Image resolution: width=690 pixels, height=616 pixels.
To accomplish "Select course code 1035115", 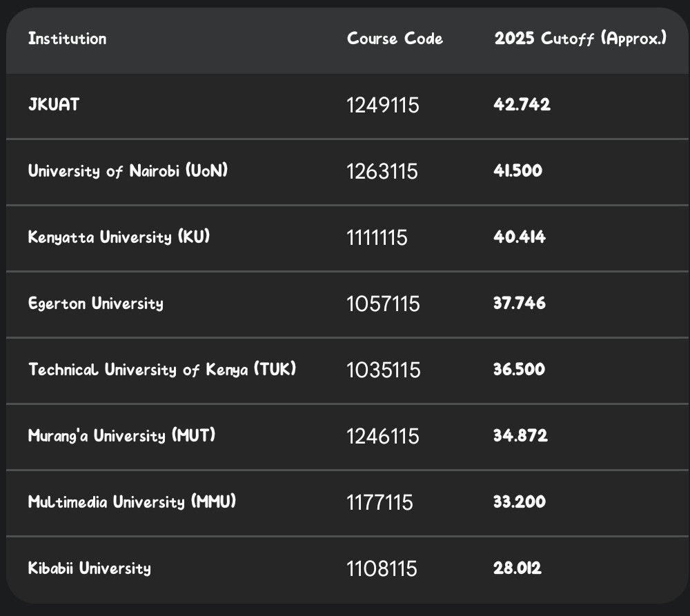I will click(384, 370).
